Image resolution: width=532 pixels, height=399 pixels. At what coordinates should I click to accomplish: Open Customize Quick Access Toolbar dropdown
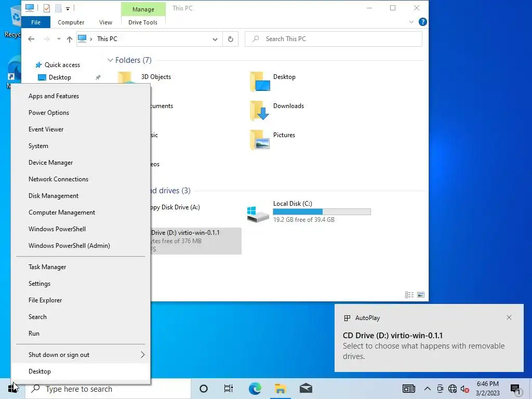[x=68, y=8]
